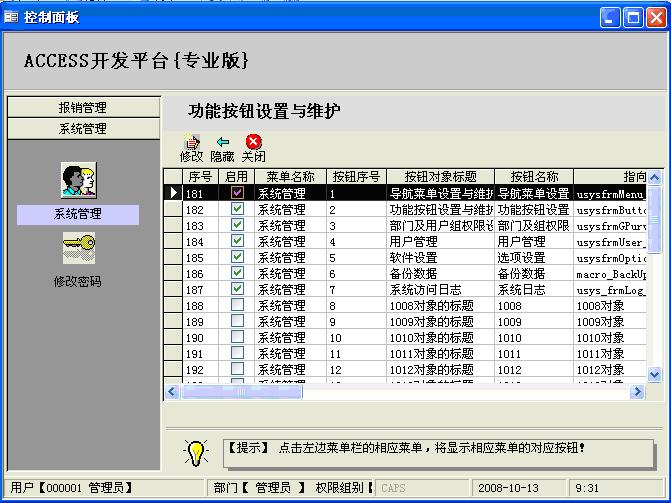Open 修改密码 via the key icon
671x503 pixels.
click(x=79, y=248)
